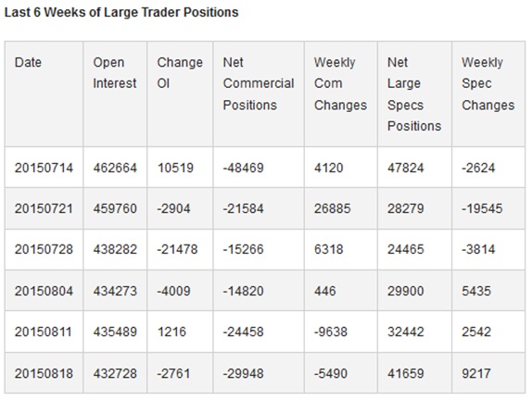Click open interest value 438282
The image size is (532, 401).
coord(115,249)
